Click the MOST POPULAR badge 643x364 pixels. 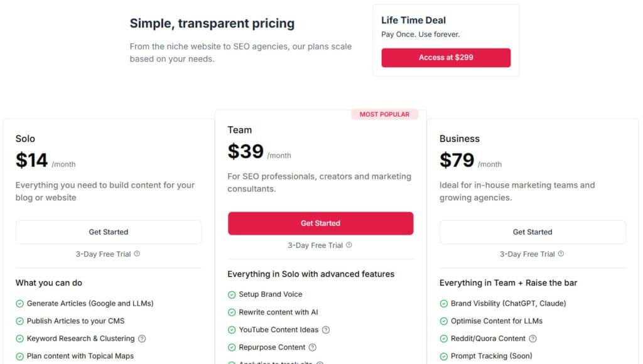(x=384, y=114)
